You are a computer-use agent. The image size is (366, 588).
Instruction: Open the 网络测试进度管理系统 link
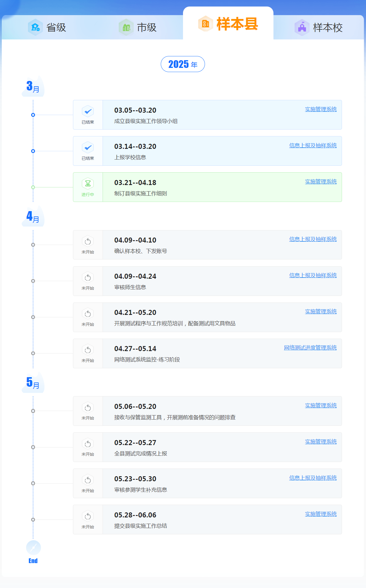tap(310, 348)
